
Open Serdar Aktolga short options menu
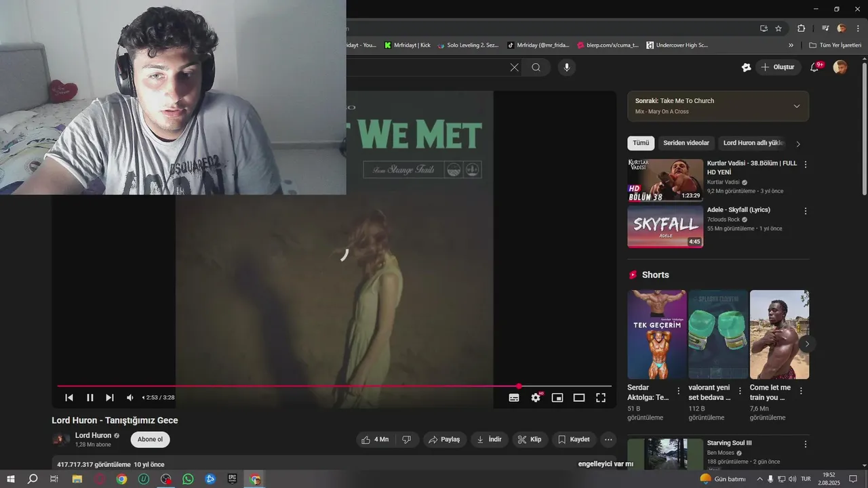point(679,391)
